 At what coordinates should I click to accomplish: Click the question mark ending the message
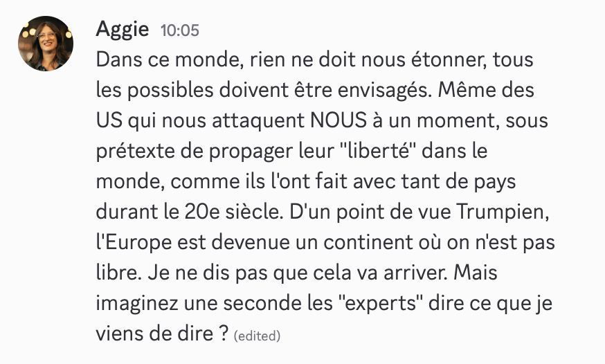[x=224, y=334]
